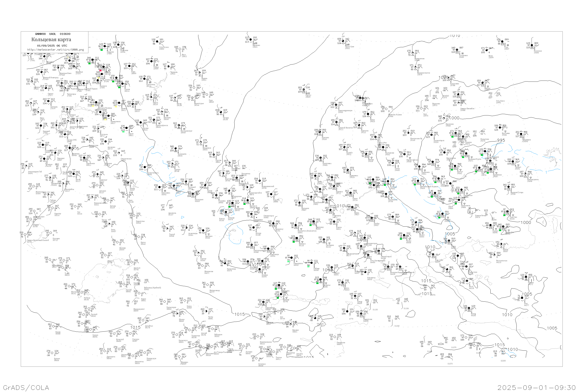Viewport: 588px width, 392px height.
Task: Click the Нижний Новгород station circle
Action: coord(42,72)
